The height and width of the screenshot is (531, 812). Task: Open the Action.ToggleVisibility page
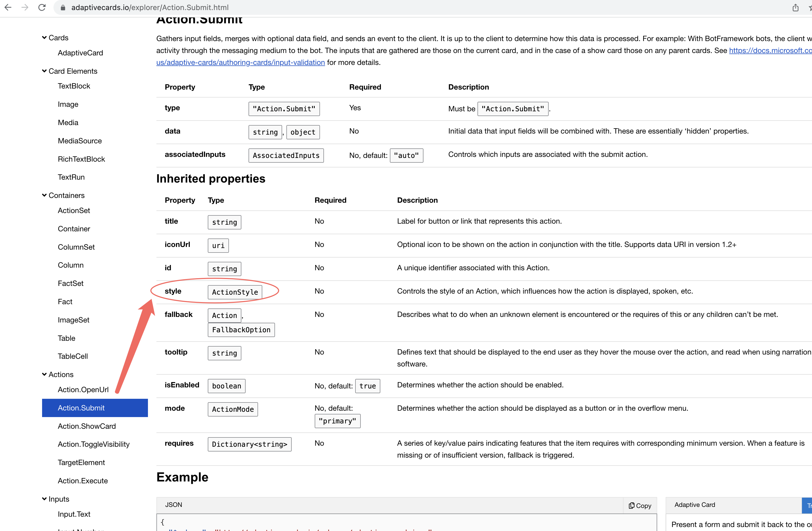point(93,444)
